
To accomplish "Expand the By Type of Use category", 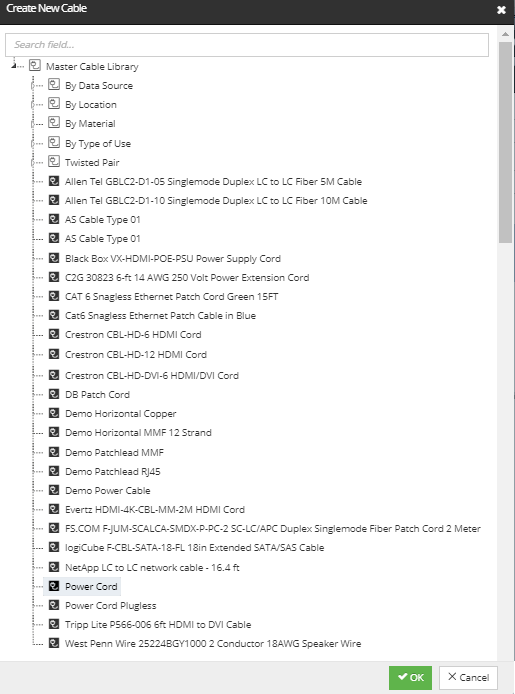I will (33, 143).
